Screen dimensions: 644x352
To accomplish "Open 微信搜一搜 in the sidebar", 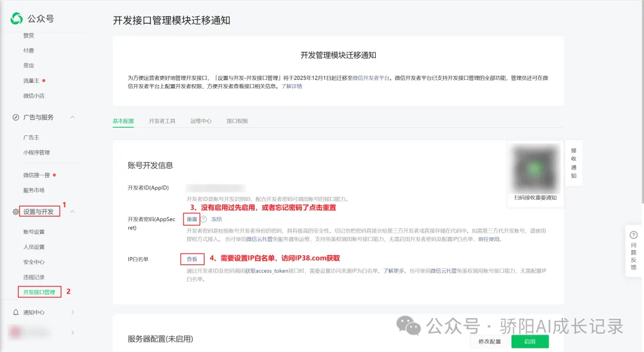I will (x=36, y=175).
